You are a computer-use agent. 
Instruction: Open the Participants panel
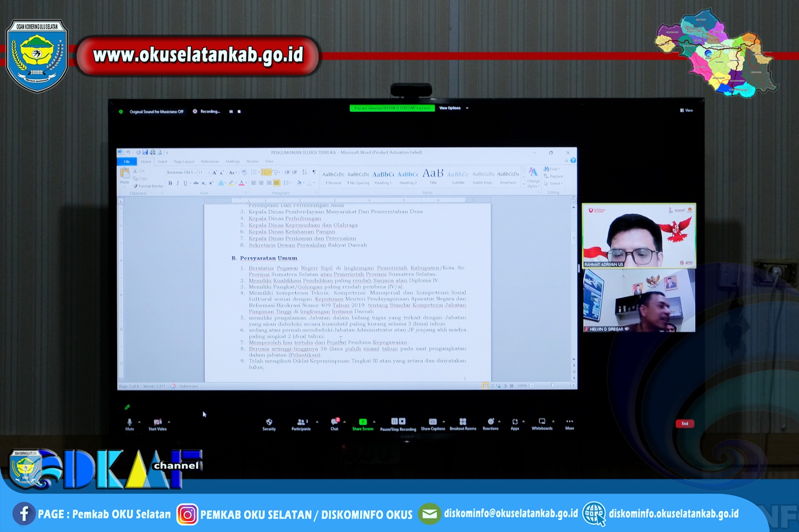301,422
